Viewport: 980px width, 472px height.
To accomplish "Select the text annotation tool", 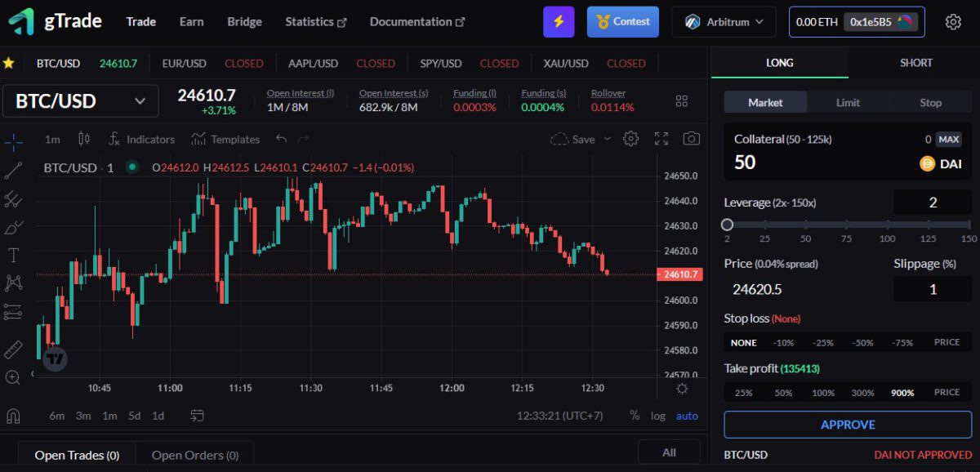I will pyautogui.click(x=15, y=254).
